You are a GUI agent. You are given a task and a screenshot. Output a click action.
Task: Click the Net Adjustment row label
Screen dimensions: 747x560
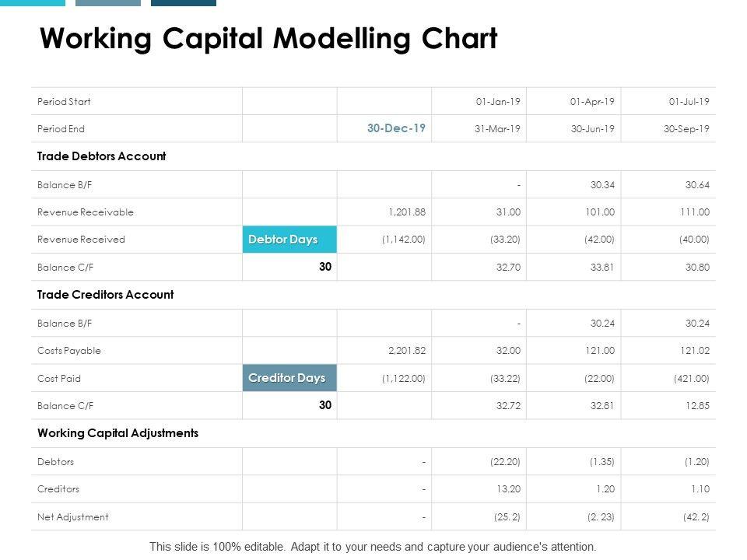click(73, 517)
